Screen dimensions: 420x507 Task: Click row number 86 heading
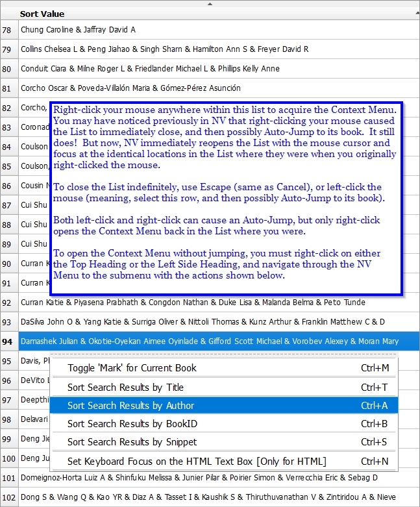[9, 186]
